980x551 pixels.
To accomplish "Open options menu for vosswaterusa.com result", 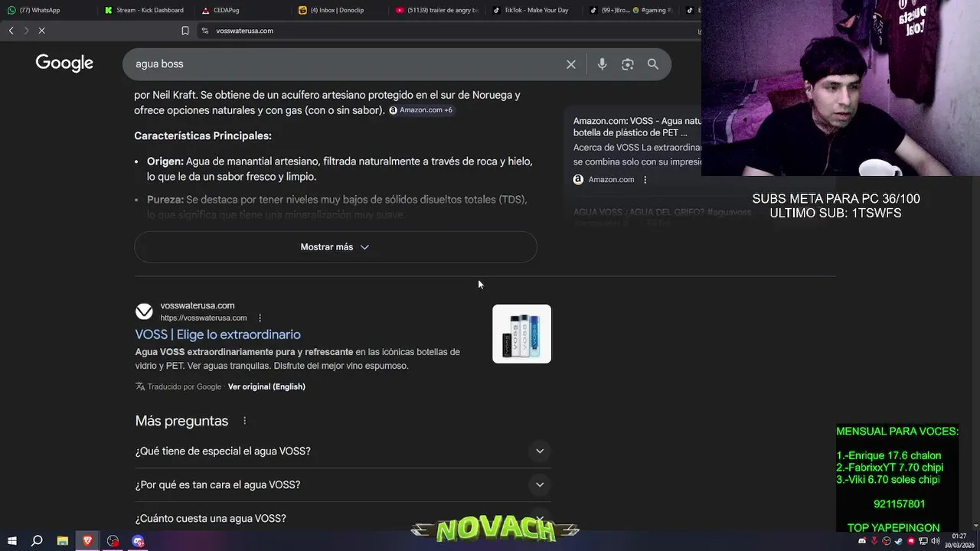I will tap(260, 318).
